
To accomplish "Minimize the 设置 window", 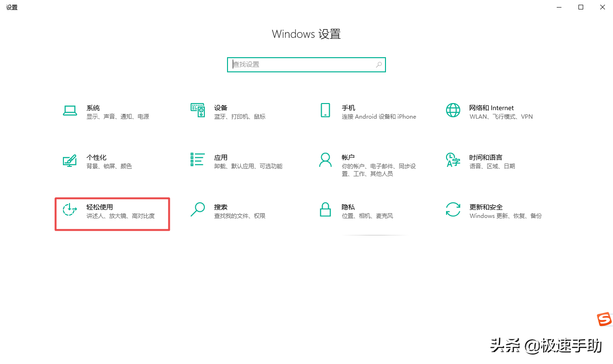I will [x=559, y=7].
